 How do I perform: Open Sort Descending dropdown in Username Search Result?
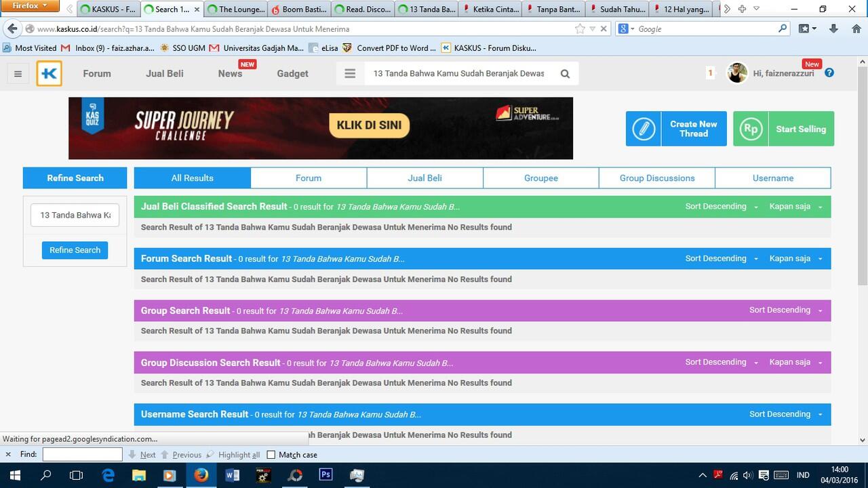pos(786,414)
